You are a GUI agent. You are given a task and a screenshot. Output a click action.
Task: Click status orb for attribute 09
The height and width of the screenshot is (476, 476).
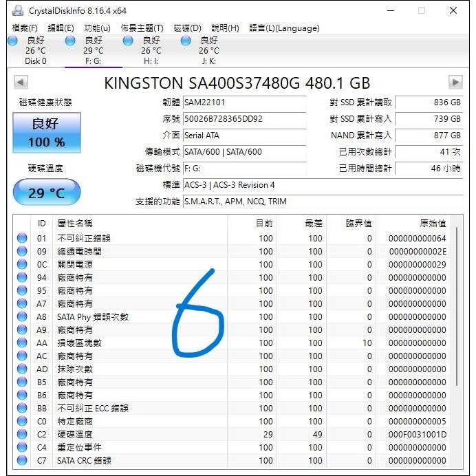click(x=22, y=251)
